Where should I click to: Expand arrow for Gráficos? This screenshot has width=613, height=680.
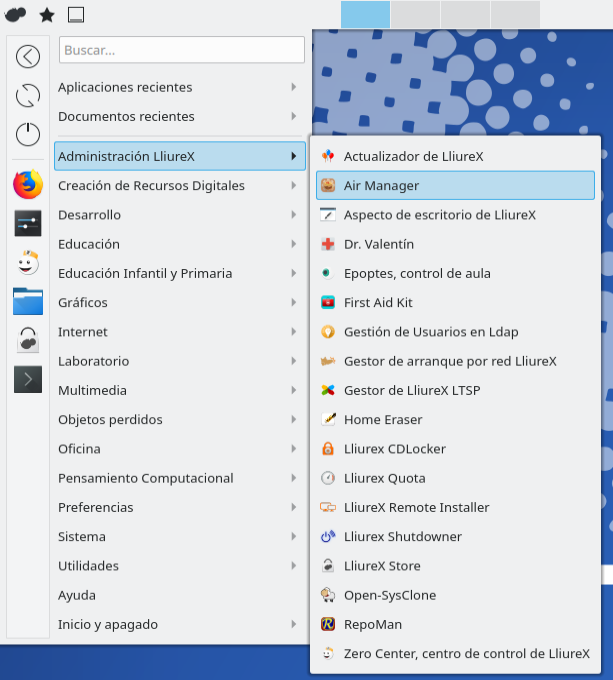pos(293,302)
